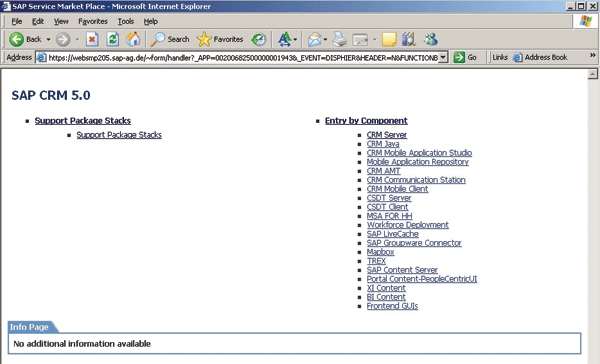Open the CRM AMT link
Image resolution: width=600 pixels, height=364 pixels.
pyautogui.click(x=383, y=171)
